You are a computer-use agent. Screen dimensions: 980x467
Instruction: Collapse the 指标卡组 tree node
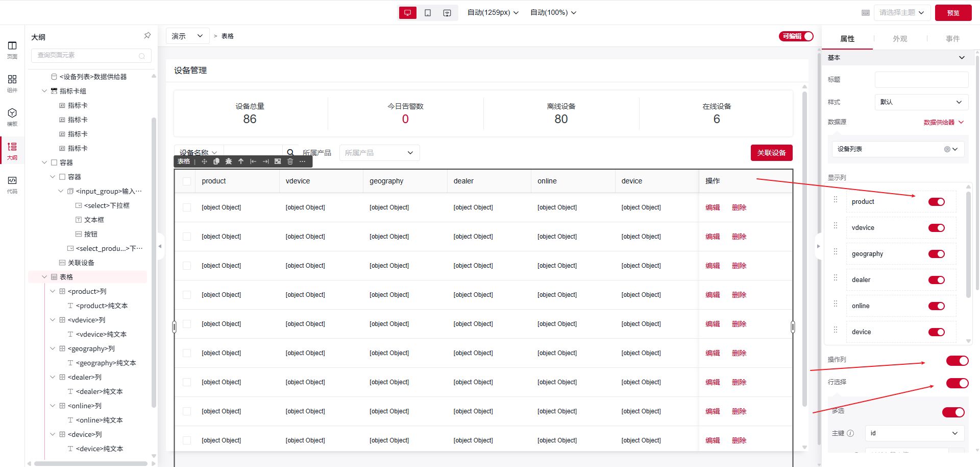[44, 91]
